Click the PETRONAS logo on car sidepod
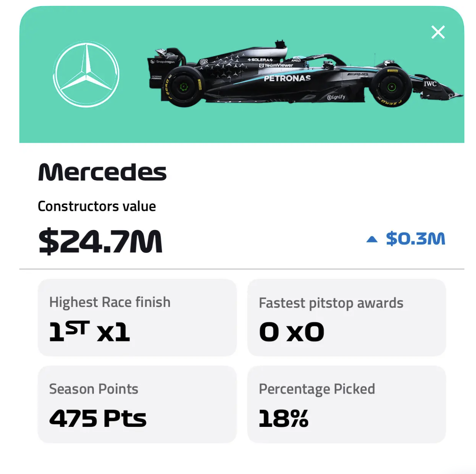This screenshot has width=476, height=474. pos(287,78)
